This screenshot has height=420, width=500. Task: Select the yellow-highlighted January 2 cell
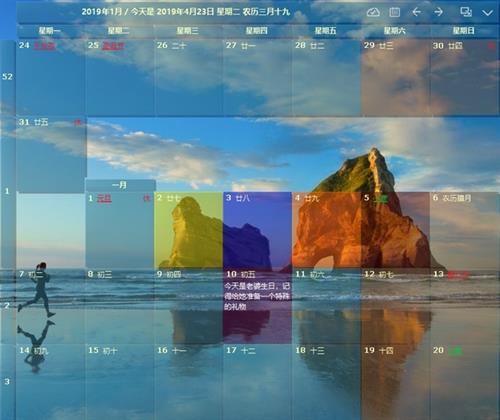pos(188,230)
